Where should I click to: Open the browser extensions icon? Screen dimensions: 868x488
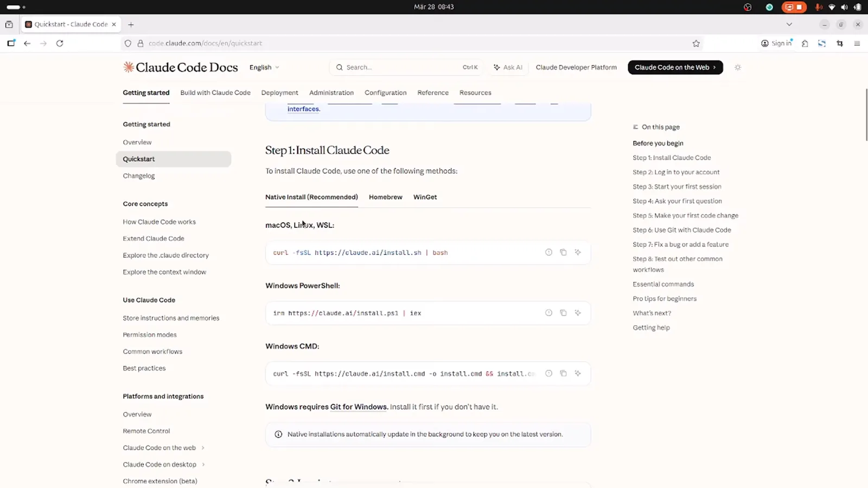coord(805,43)
